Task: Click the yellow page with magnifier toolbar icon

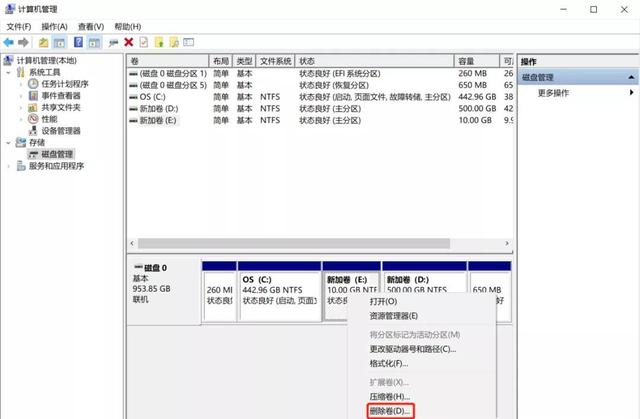Action: (x=174, y=42)
